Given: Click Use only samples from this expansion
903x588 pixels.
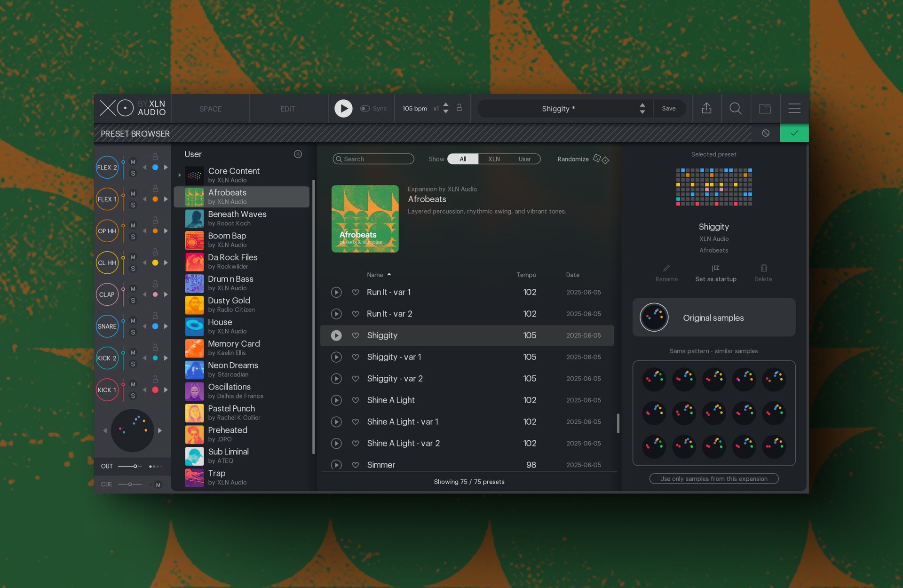Looking at the screenshot, I should pyautogui.click(x=714, y=479).
